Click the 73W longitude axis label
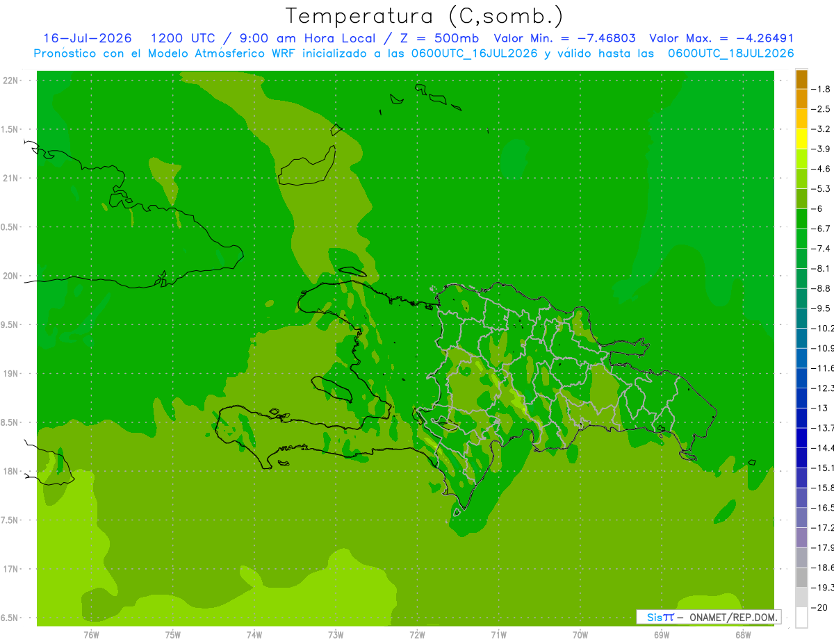Viewport: 834px width, 644px height. (336, 634)
